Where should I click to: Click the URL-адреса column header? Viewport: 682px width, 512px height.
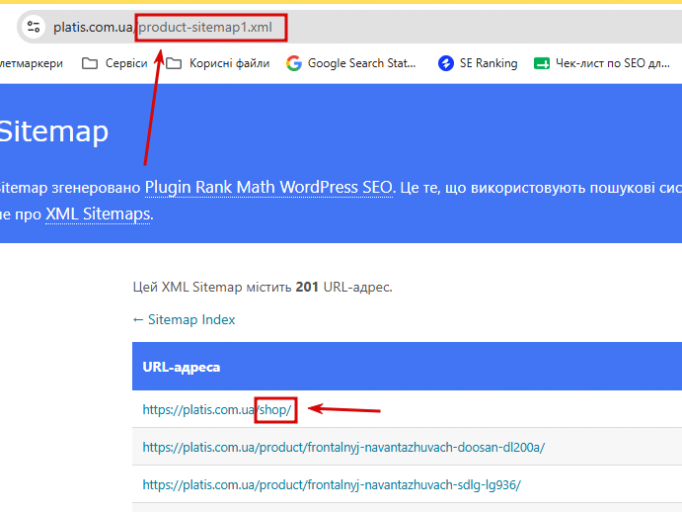pos(181,367)
